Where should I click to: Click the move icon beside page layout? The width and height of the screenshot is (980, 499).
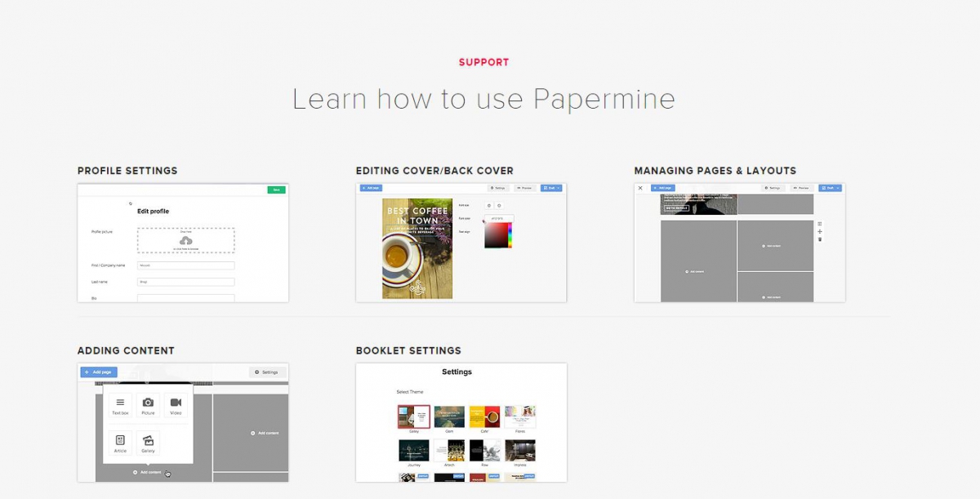[820, 232]
